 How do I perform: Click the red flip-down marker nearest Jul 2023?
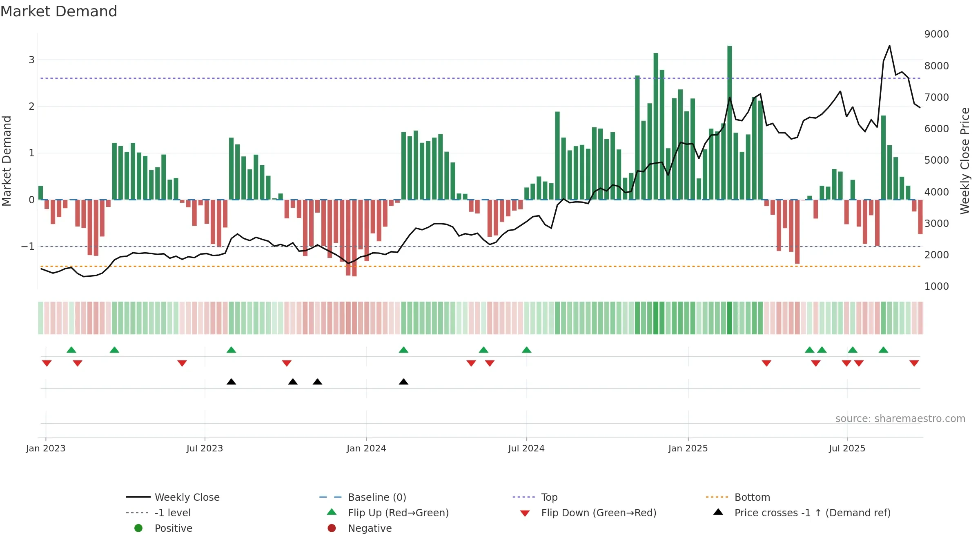click(182, 363)
